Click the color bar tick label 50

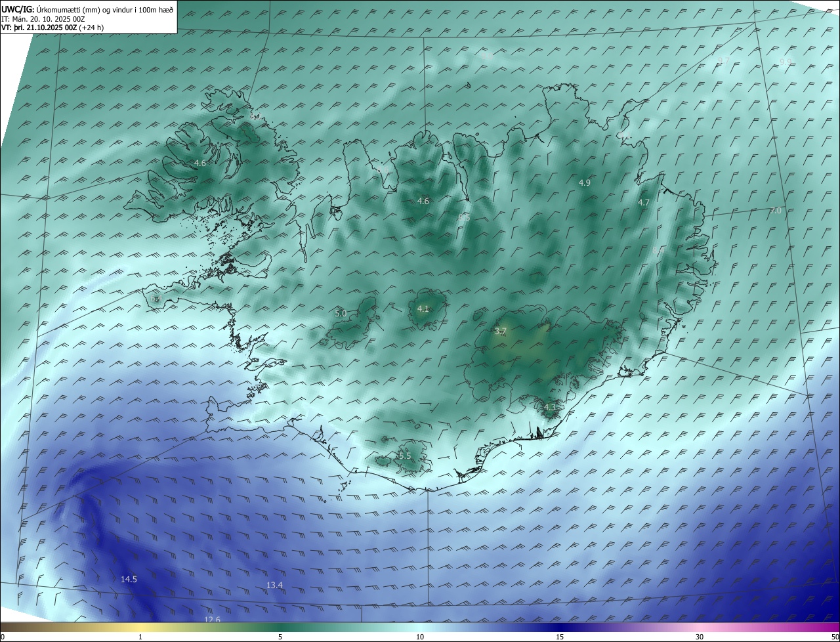[x=835, y=637]
